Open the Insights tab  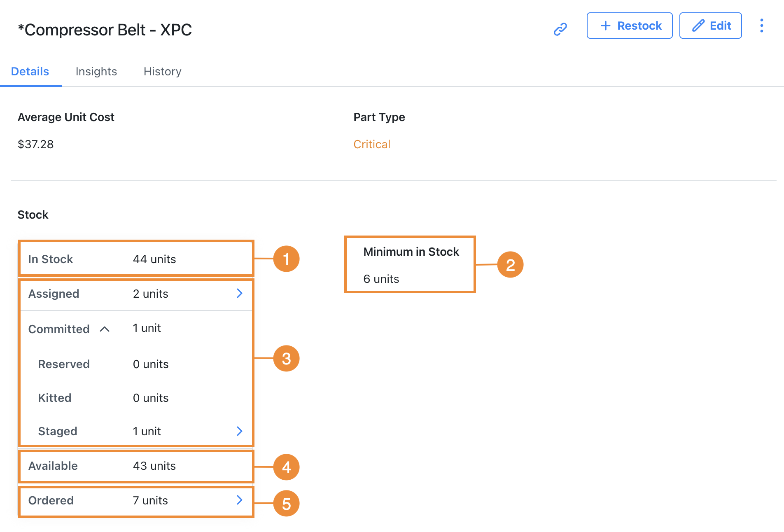(96, 72)
